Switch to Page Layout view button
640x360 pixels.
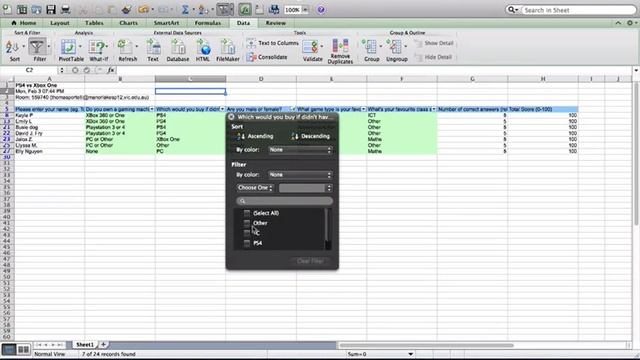[24, 349]
